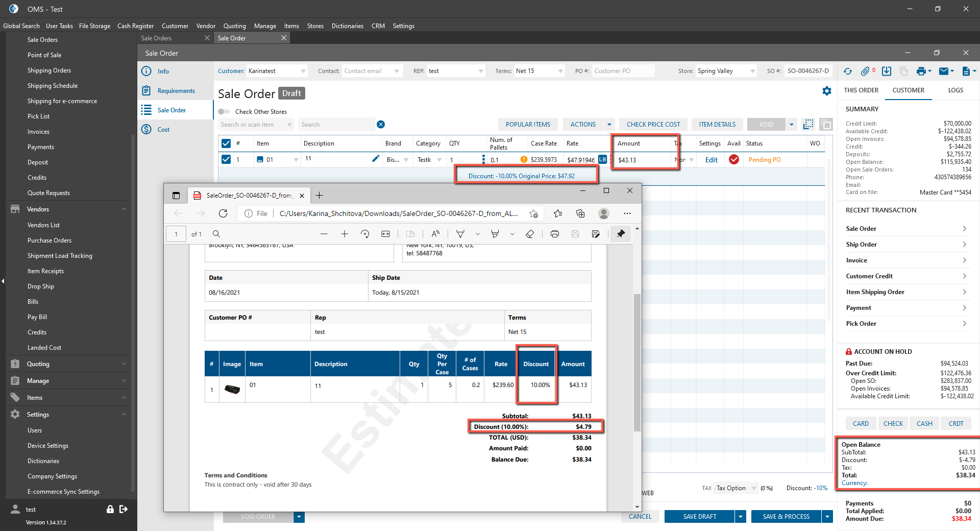
Task: Click the refresh order icon
Action: [848, 71]
